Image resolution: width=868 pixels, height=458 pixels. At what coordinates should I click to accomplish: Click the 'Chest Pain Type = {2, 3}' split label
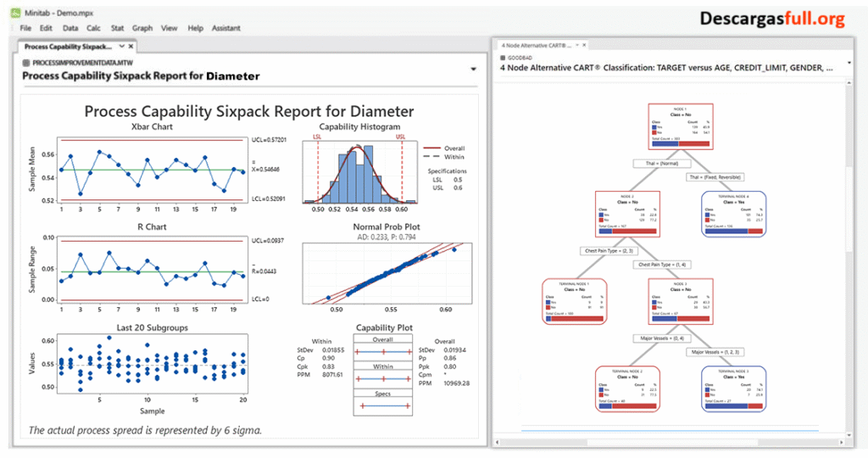609,251
